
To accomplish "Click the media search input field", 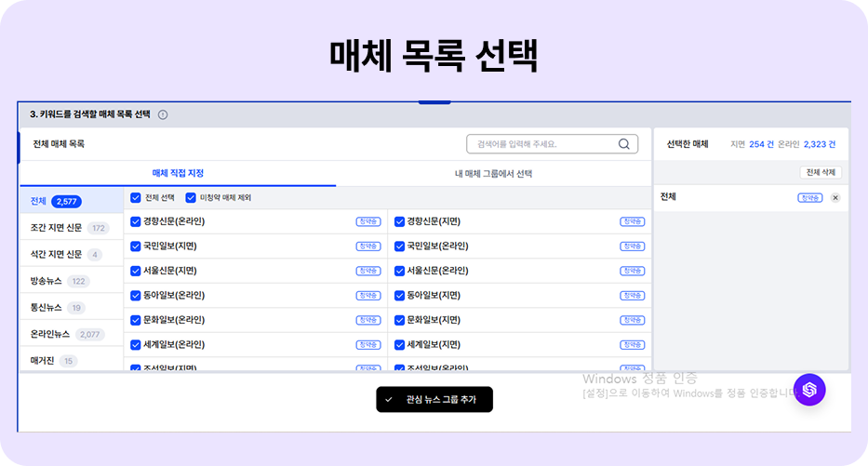I will (552, 144).
